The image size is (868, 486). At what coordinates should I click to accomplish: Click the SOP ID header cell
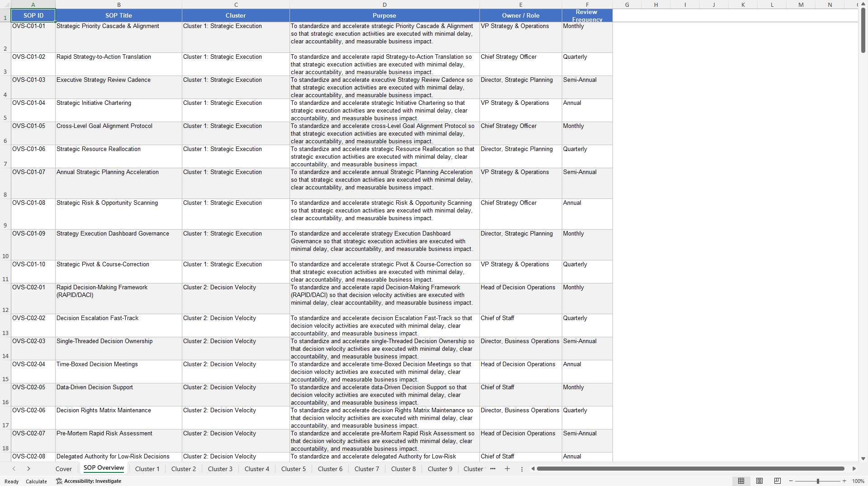(33, 15)
